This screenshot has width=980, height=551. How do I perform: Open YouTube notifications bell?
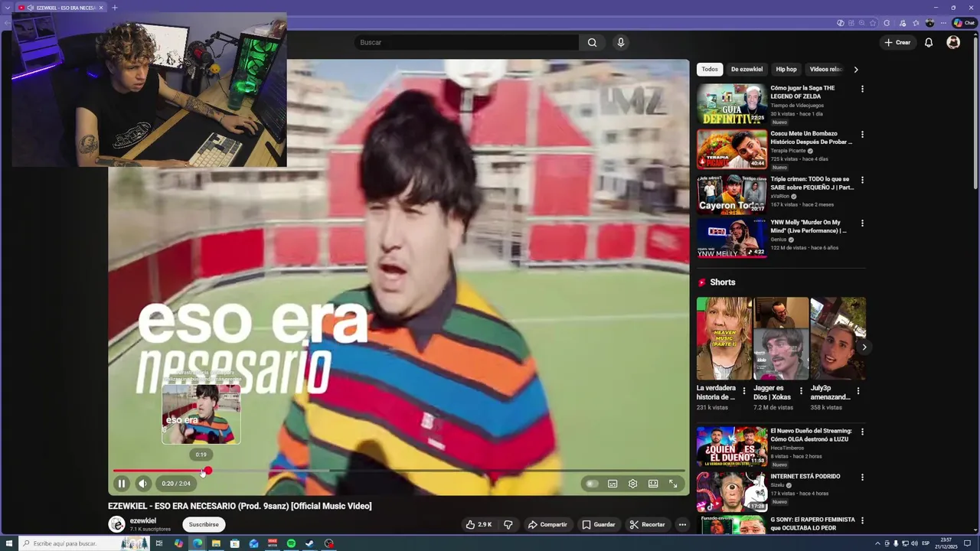point(929,43)
